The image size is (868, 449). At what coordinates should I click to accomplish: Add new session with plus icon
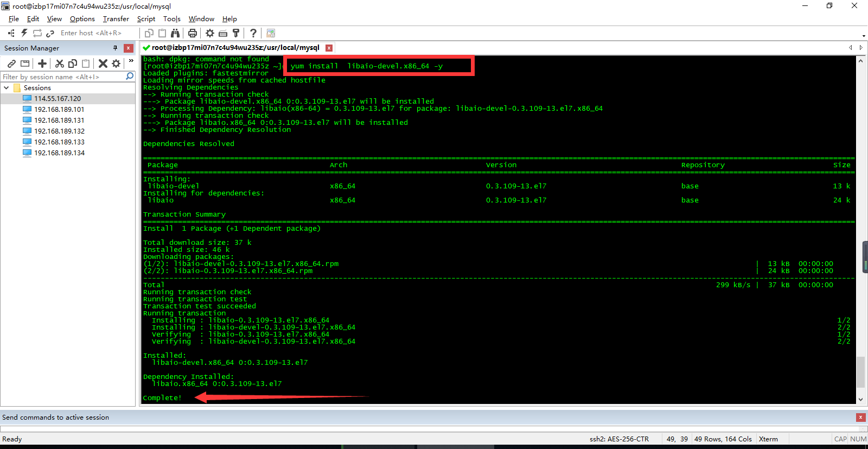pos(42,64)
